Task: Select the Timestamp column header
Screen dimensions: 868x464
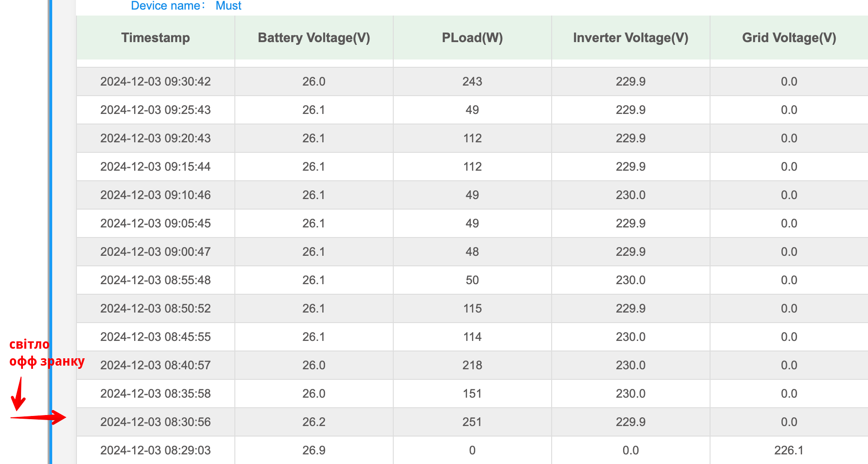Action: click(x=156, y=38)
